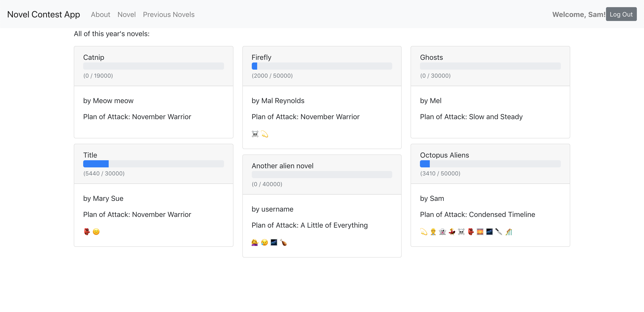Click the red goblin mask in Title card

pos(87,232)
